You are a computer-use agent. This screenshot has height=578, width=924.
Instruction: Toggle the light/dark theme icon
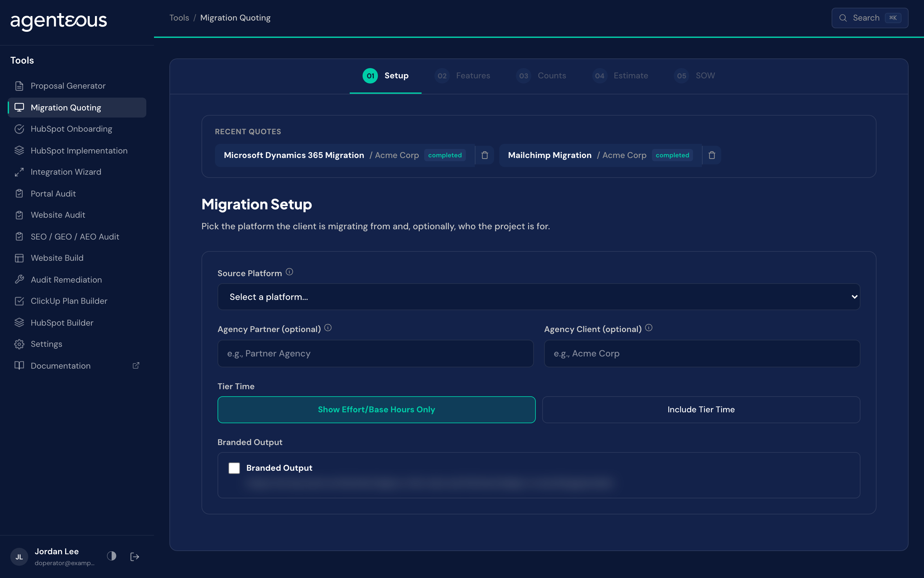click(112, 556)
